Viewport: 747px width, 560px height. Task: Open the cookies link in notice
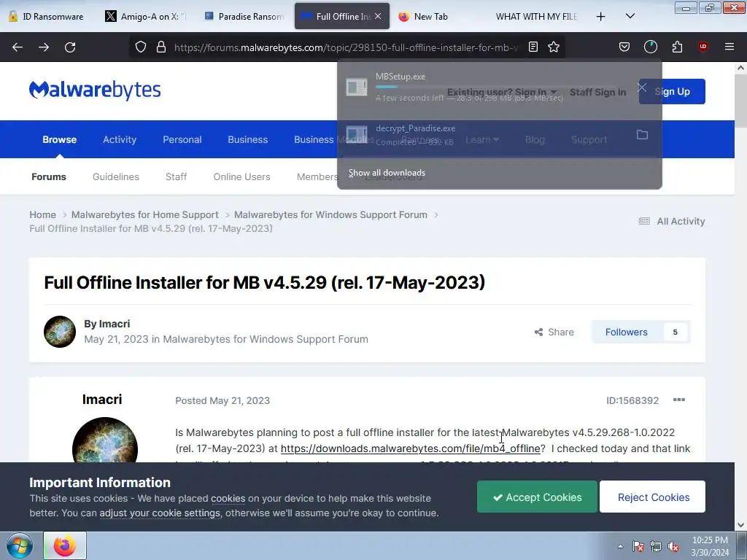(x=228, y=498)
